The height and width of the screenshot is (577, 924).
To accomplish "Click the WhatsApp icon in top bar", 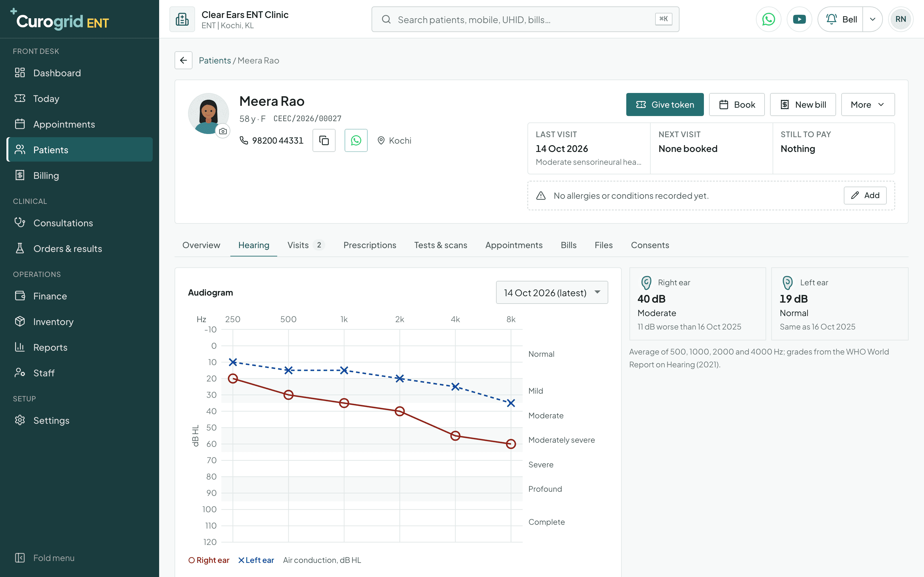I will click(768, 19).
